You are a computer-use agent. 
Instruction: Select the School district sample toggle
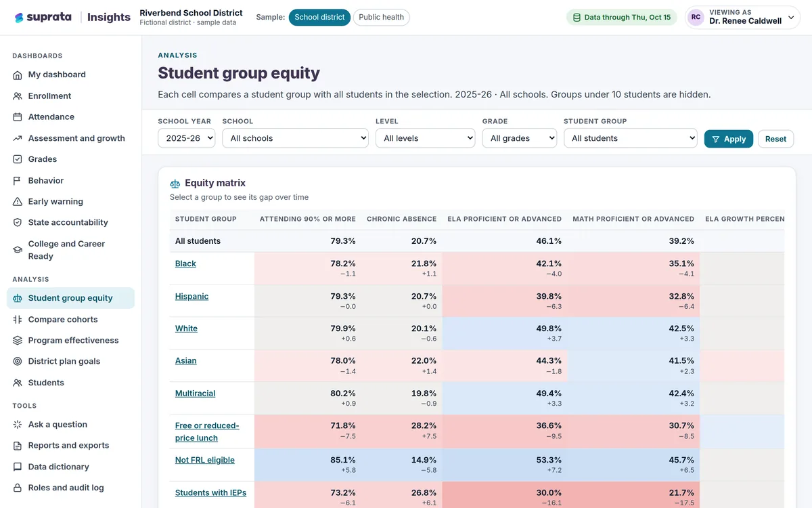click(319, 18)
